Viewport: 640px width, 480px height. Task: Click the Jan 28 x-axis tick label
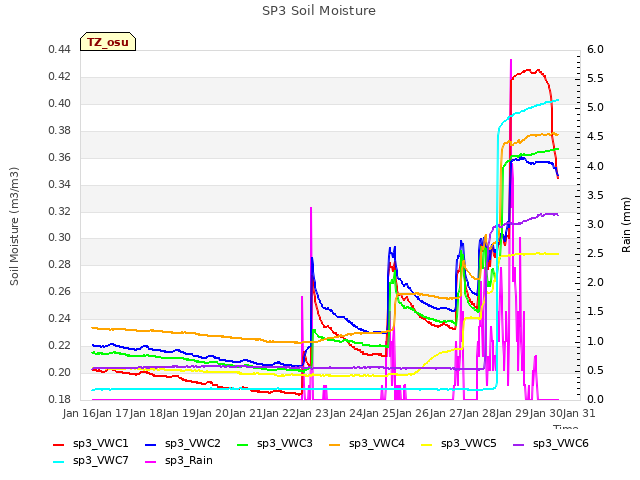[x=479, y=413]
